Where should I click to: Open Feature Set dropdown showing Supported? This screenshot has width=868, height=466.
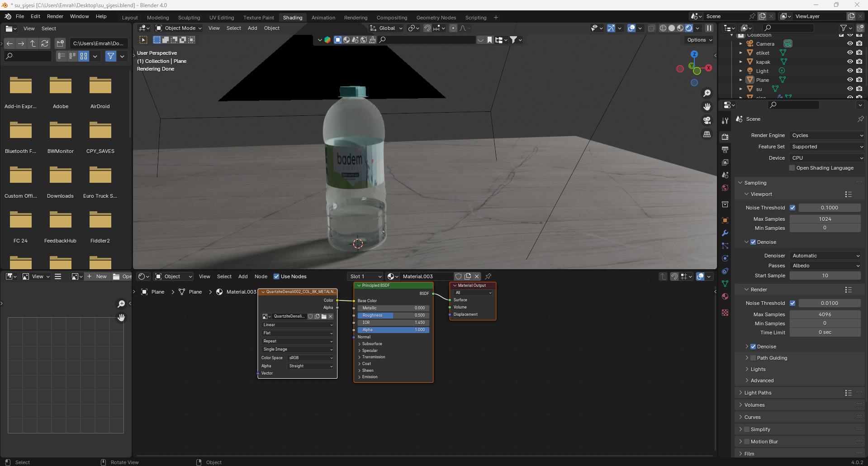(827, 147)
